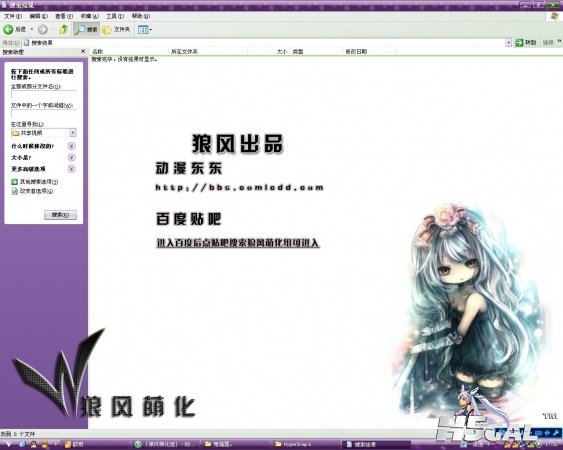The image size is (563, 450).
Task: Expand 'When was it modified?' options
Action: click(71, 146)
